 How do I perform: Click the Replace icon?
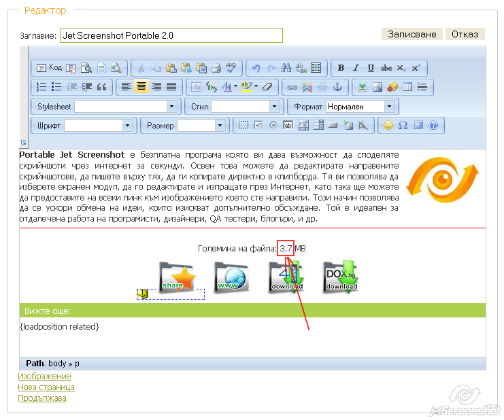(301, 68)
